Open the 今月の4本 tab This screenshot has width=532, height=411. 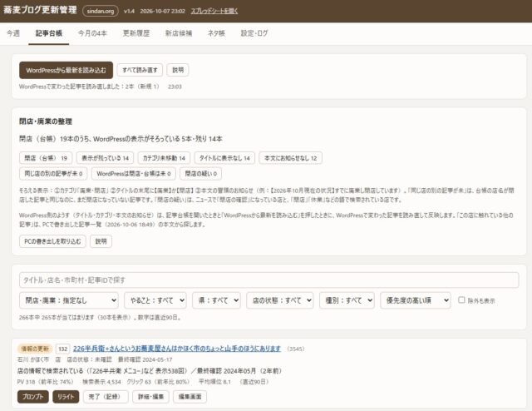click(92, 33)
